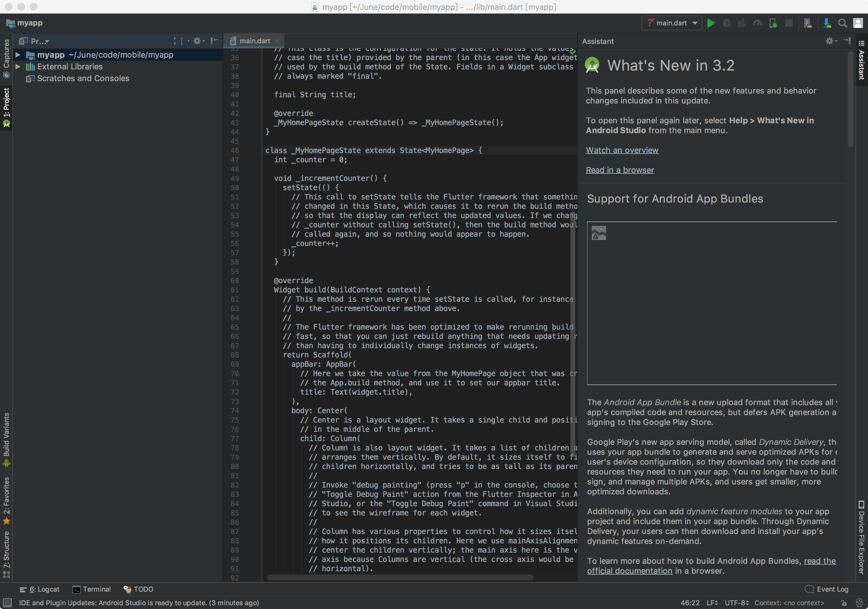
Task: Click 'final String title;' on line 40
Action: coord(315,94)
